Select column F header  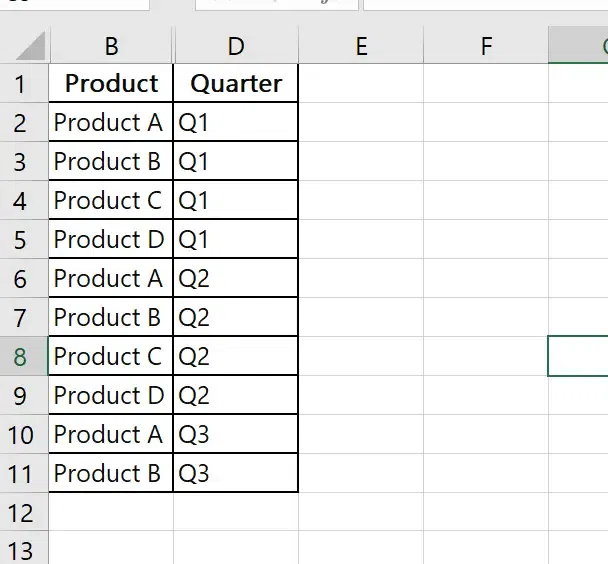click(485, 45)
